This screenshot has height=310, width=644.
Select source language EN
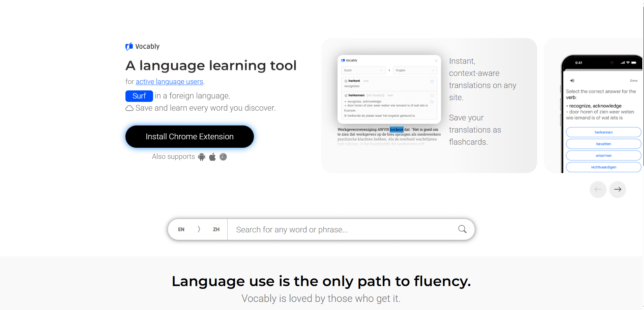coord(181,229)
